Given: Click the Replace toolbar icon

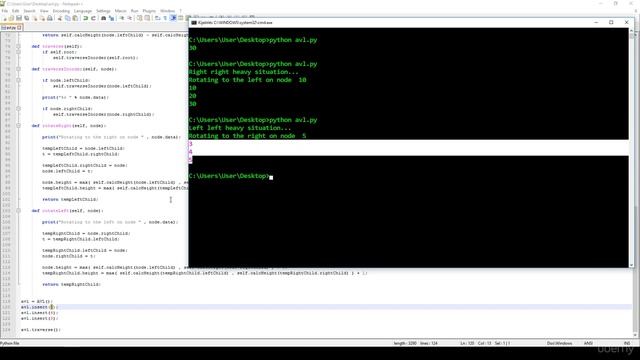Looking at the screenshot, I should click(x=111, y=18).
